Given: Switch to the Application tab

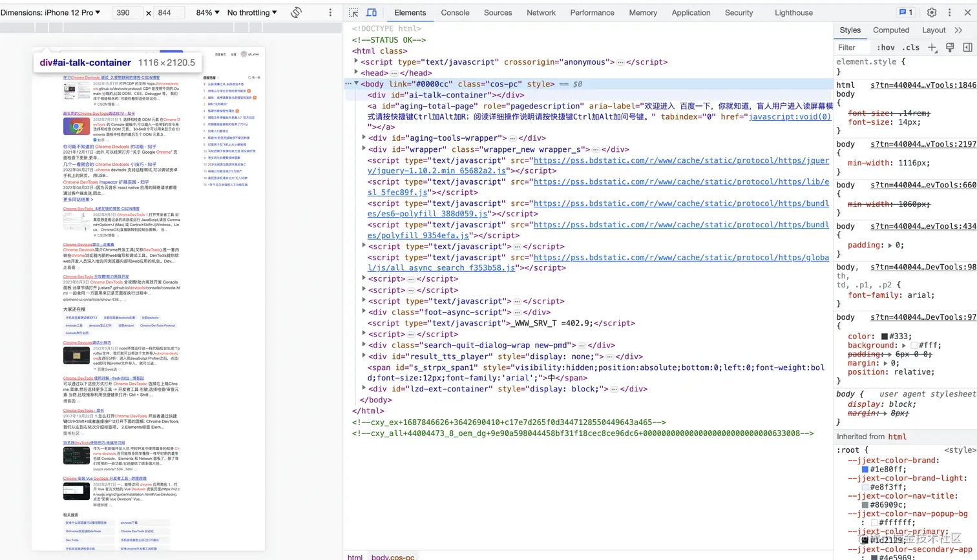Looking at the screenshot, I should [691, 12].
